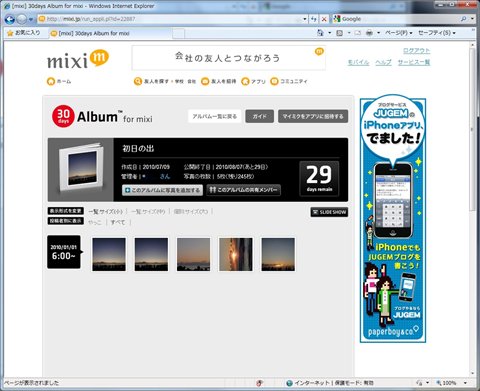Click the IE Read Mail toolbar icon
Viewport: 480px width, 391px height.
coord(358,33)
